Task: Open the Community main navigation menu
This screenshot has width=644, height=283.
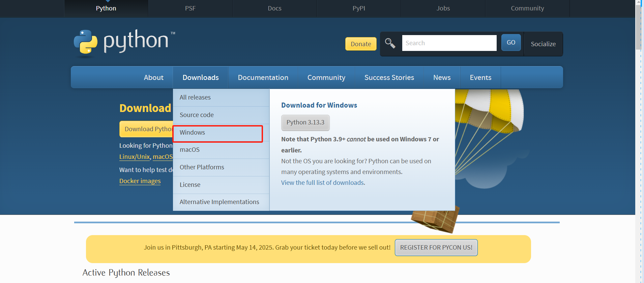Action: click(326, 78)
